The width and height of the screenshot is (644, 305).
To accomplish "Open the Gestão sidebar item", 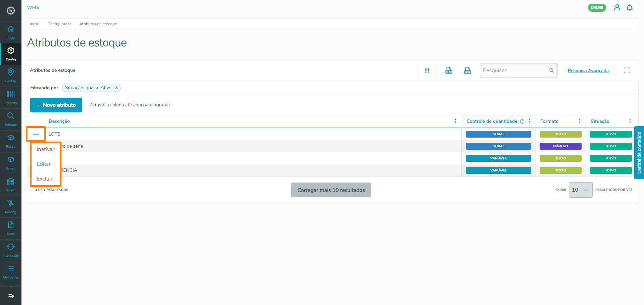I will pyautogui.click(x=11, y=76).
